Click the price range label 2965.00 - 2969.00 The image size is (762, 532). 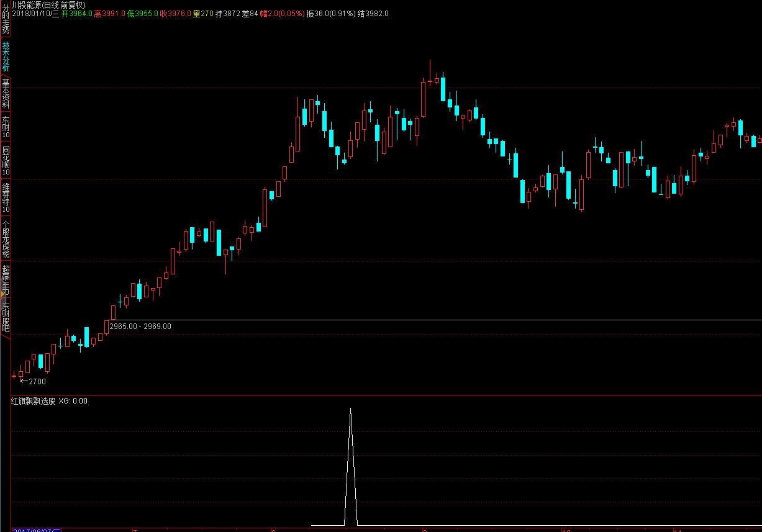coord(140,326)
